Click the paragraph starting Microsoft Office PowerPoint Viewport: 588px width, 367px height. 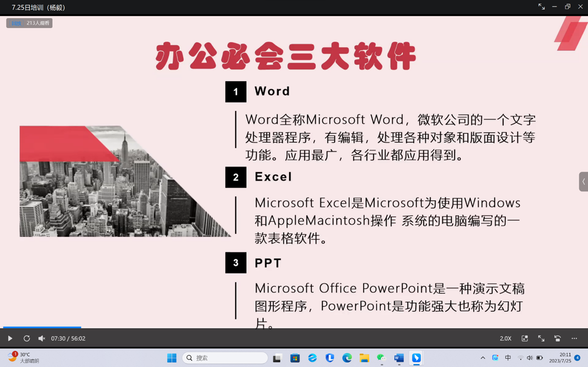tap(390, 306)
